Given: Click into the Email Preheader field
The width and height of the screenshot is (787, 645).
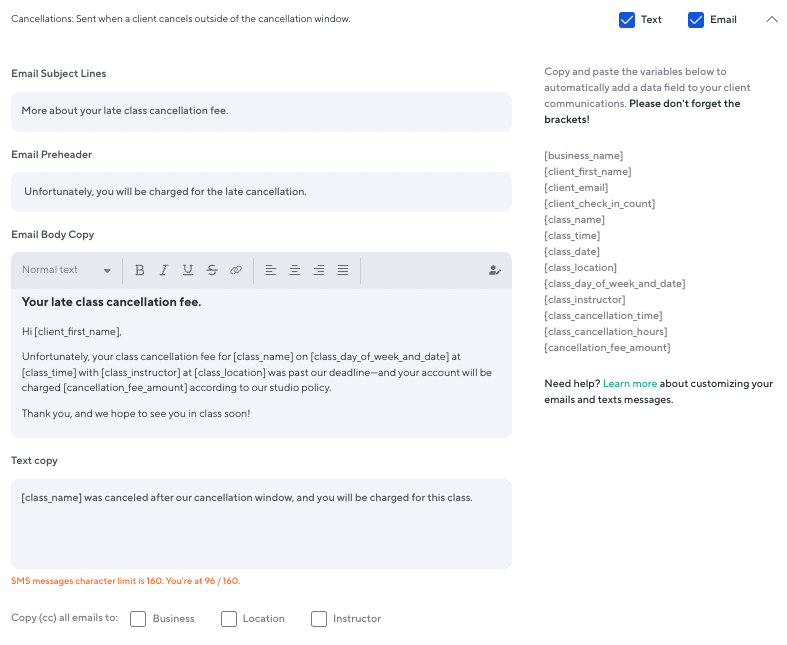Looking at the screenshot, I should click(261, 191).
